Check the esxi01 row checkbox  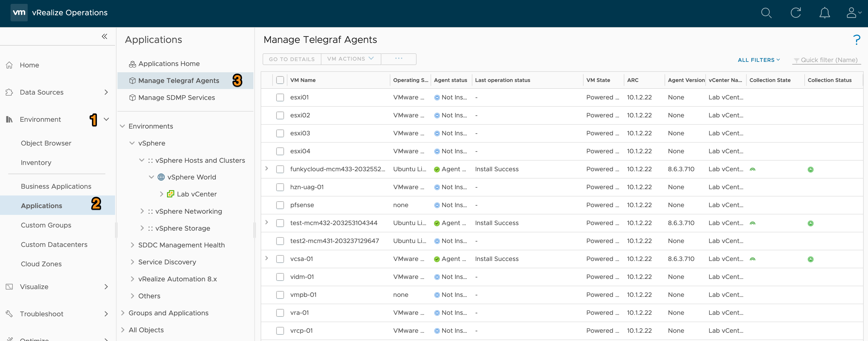[x=280, y=97]
